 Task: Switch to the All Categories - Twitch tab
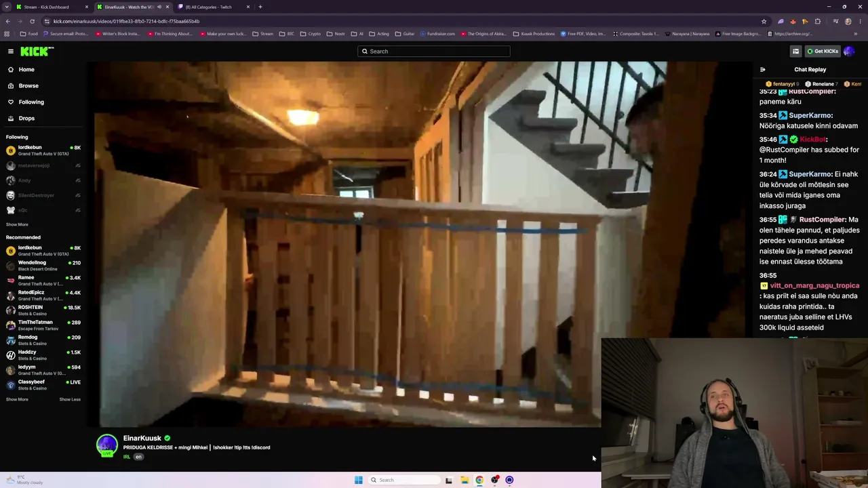pos(214,7)
